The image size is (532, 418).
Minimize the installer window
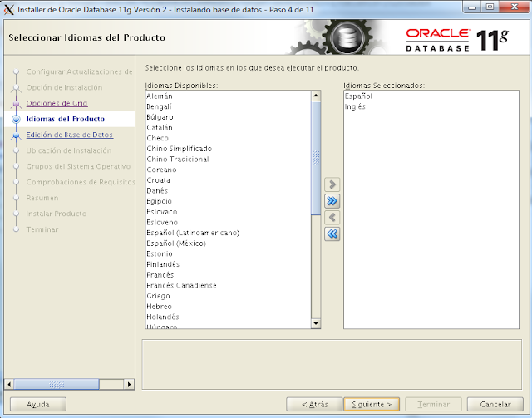click(x=472, y=7)
